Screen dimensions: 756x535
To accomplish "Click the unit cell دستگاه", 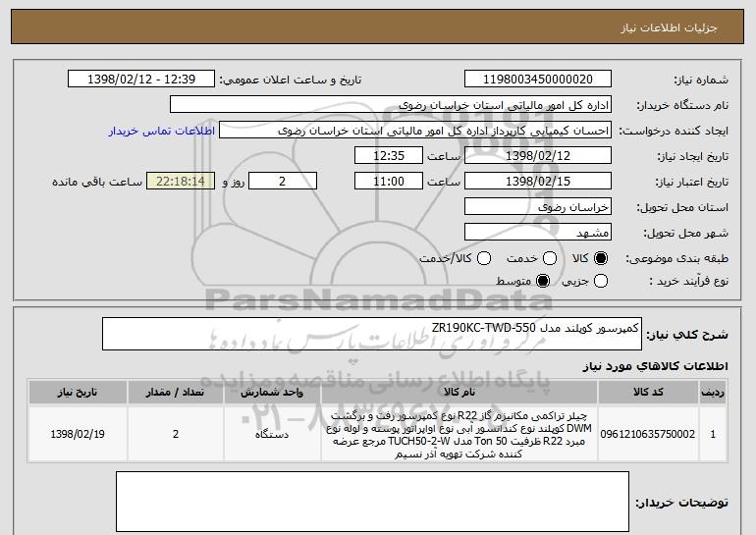I will [272, 434].
